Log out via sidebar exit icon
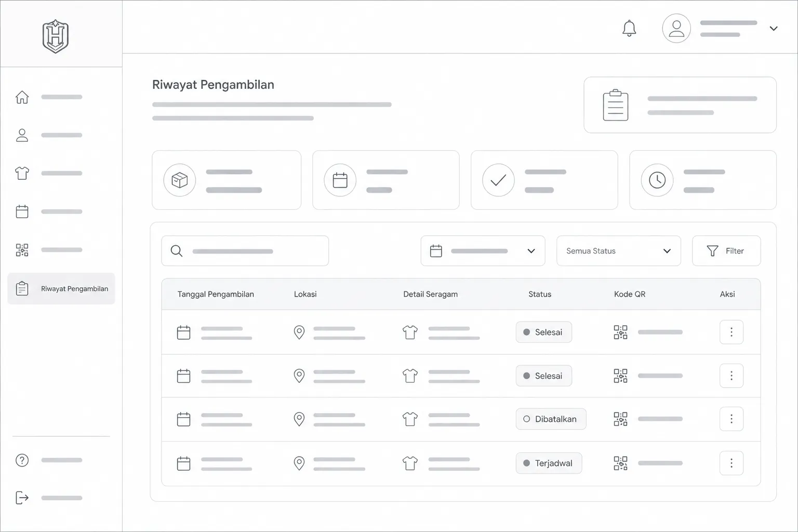798x532 pixels. (22, 498)
